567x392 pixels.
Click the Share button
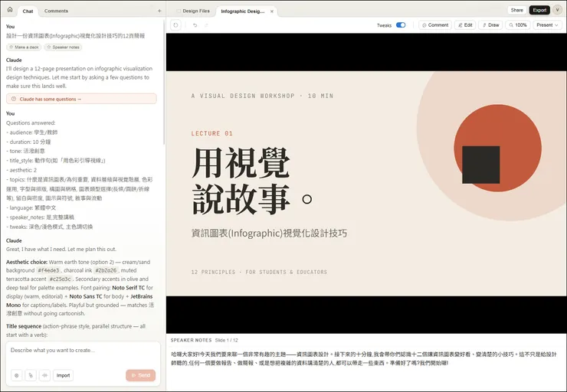(516, 10)
